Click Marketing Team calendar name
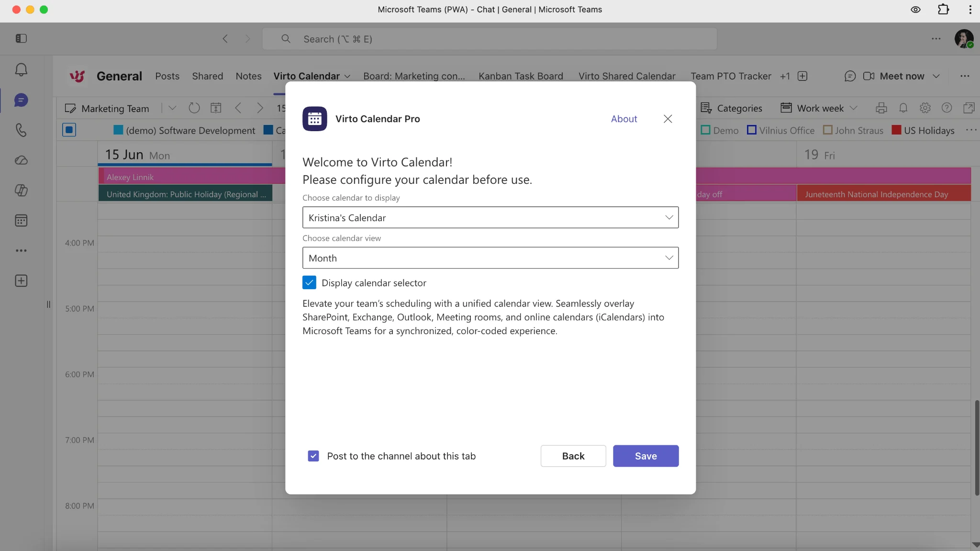Screen dimensions: 980x551 [115, 109]
